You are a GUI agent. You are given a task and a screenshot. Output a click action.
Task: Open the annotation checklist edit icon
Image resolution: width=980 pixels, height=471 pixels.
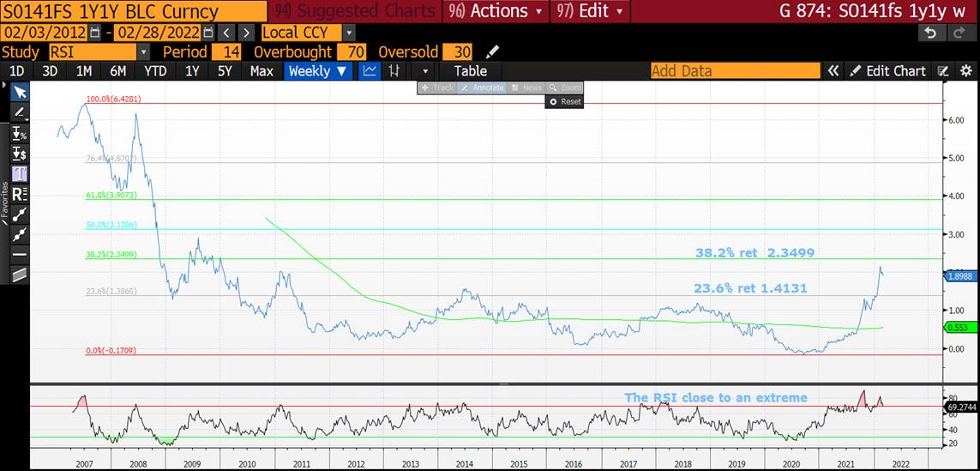click(944, 71)
